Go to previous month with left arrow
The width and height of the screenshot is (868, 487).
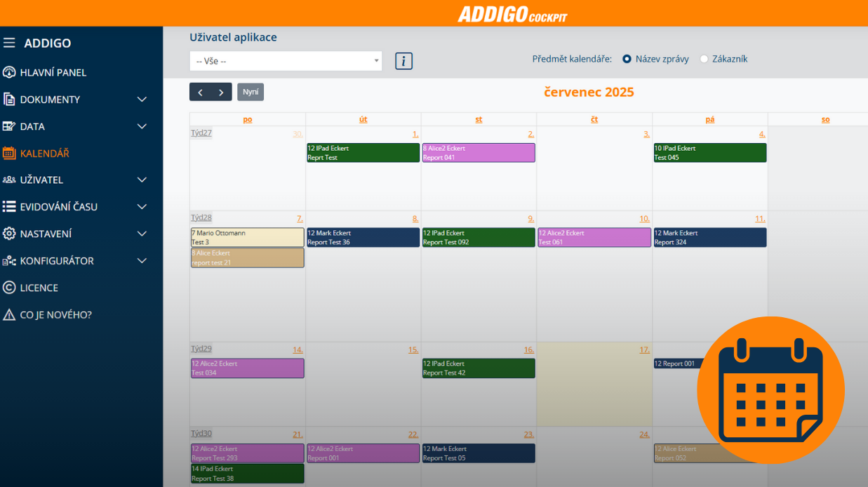[x=200, y=92]
